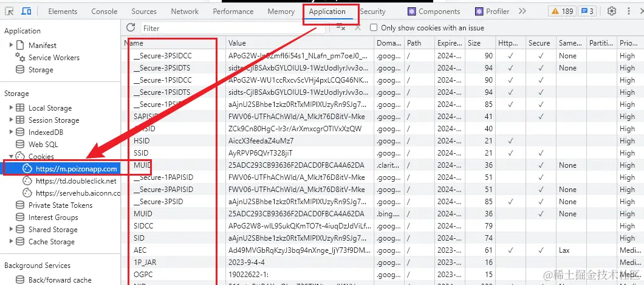Click value AiccX3feedaZ4uMz7
Viewport: 644px width, 285px height.
(261, 141)
